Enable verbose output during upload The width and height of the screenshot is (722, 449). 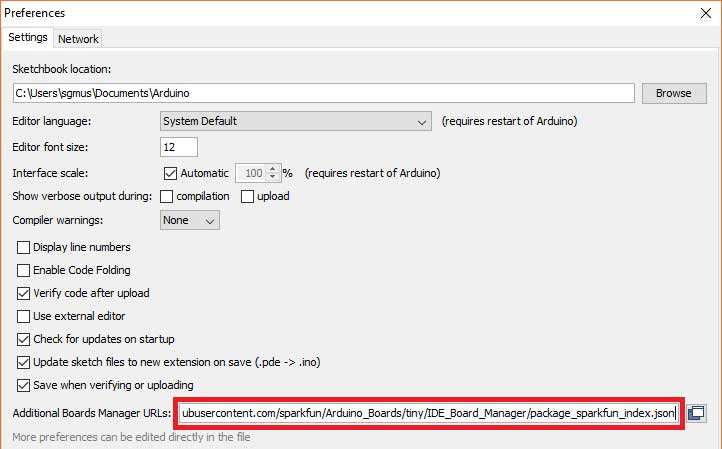pyautogui.click(x=247, y=196)
